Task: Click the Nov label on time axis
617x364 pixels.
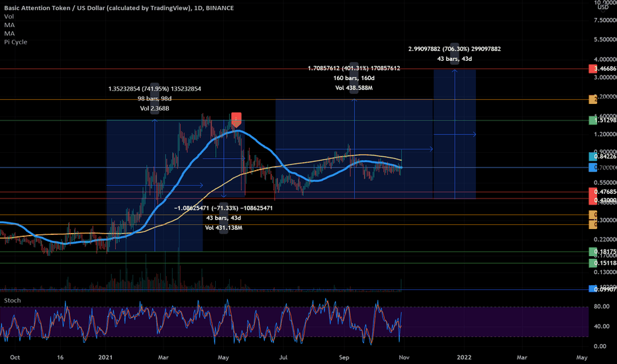Action: (404, 357)
